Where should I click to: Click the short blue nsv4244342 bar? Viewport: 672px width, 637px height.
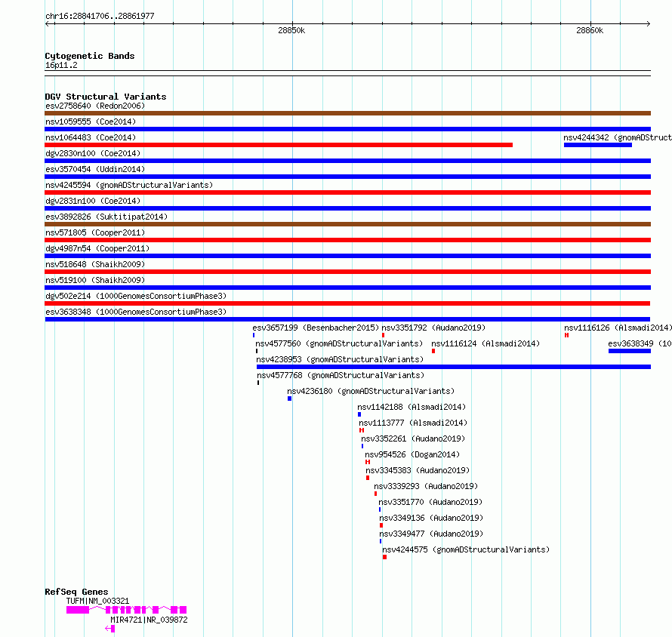click(x=598, y=145)
